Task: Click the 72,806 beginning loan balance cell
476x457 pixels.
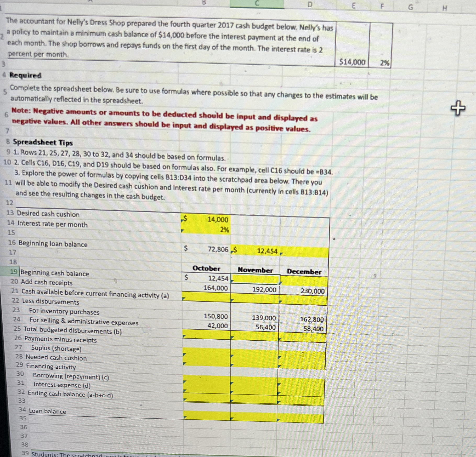Action: [x=206, y=249]
